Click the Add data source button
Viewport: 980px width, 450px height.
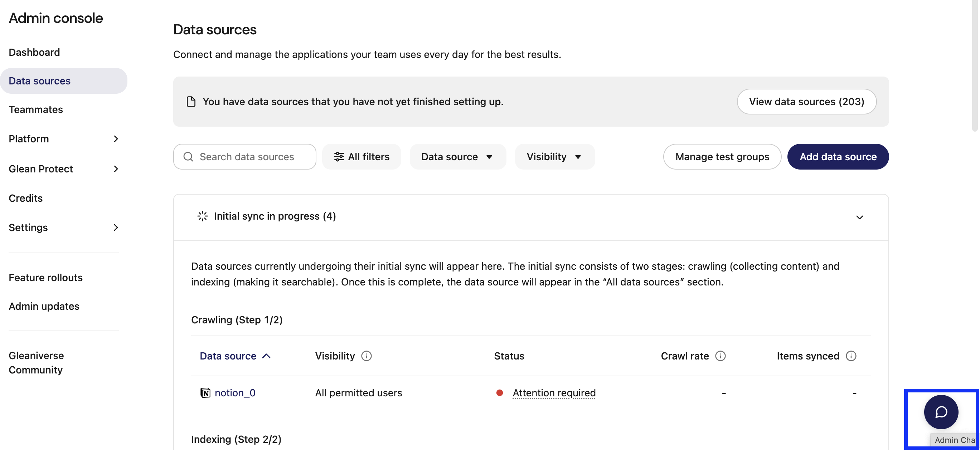(838, 157)
